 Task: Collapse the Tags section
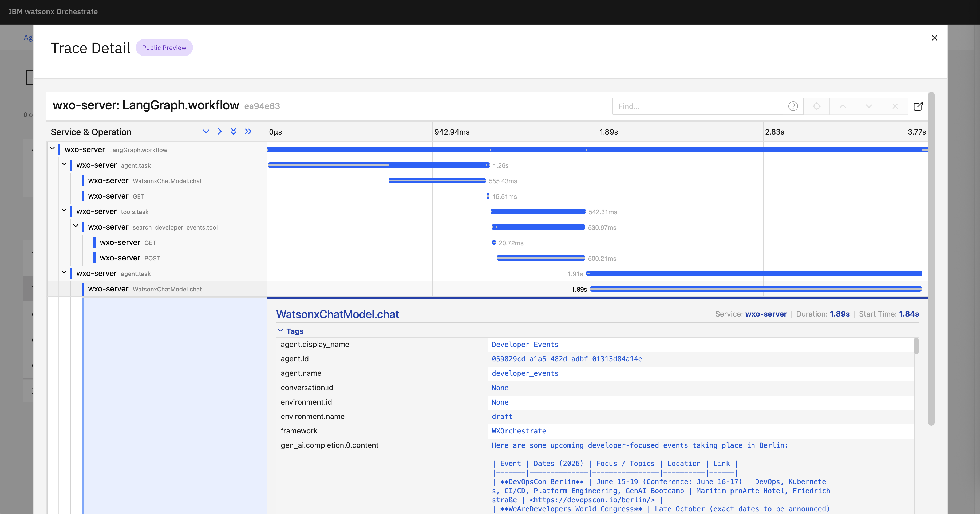(280, 331)
